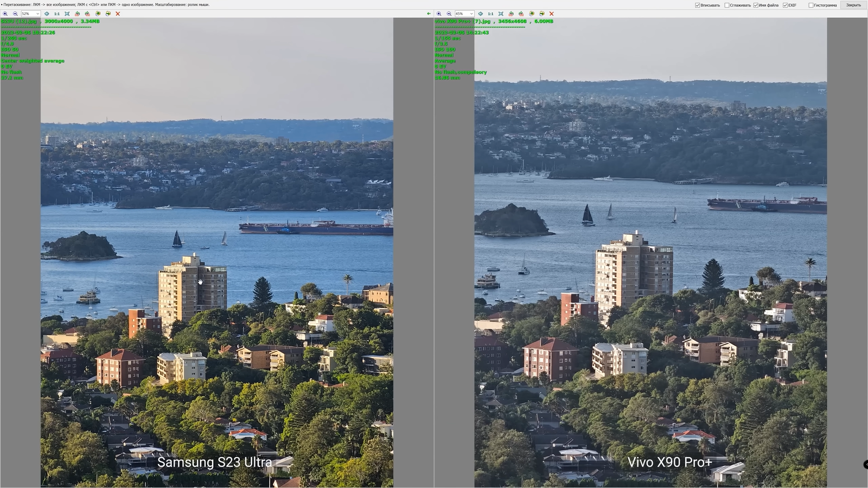Screen dimensions: 868x488
Task: Click the green left arrow in right panel
Action: [x=429, y=14]
